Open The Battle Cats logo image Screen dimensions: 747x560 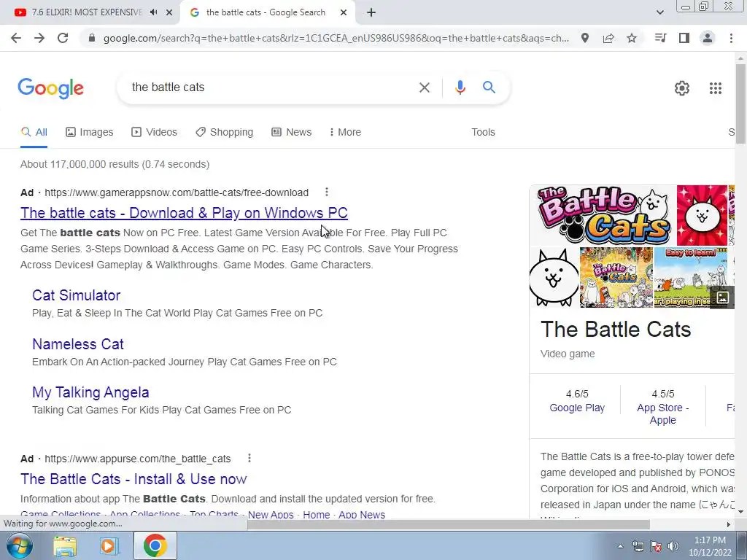602,215
